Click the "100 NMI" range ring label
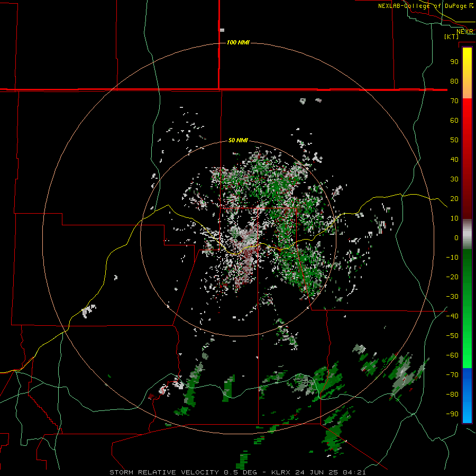The height and width of the screenshot is (476, 476). tap(239, 42)
